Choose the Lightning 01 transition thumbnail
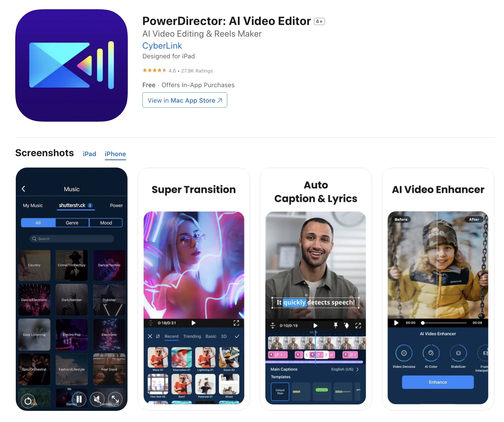Viewport: 504px width, 422px height. [x=205, y=357]
